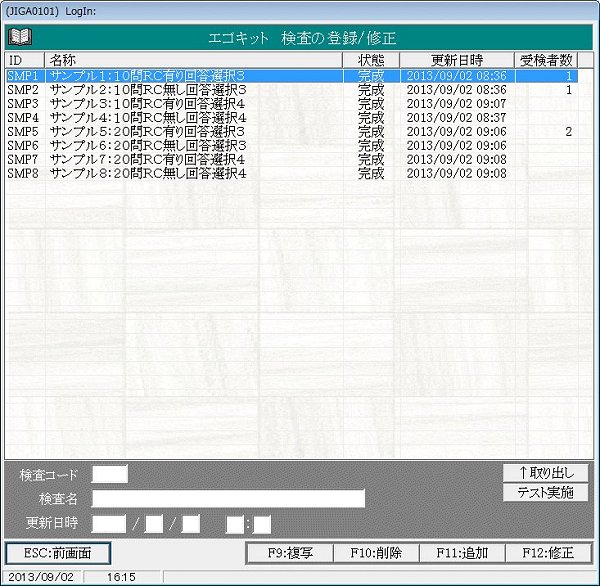
Task: Click the 更新日時 minute field
Action: coord(262,524)
